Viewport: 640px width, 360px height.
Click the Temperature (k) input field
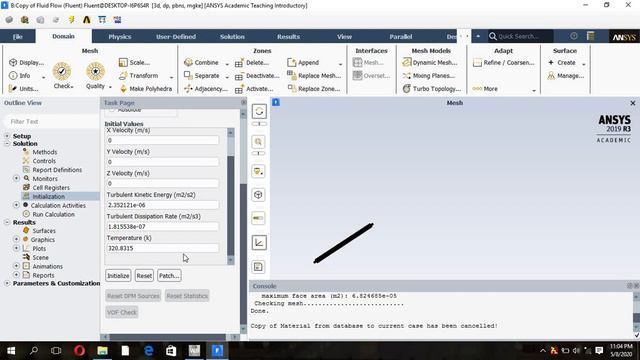[x=162, y=248]
